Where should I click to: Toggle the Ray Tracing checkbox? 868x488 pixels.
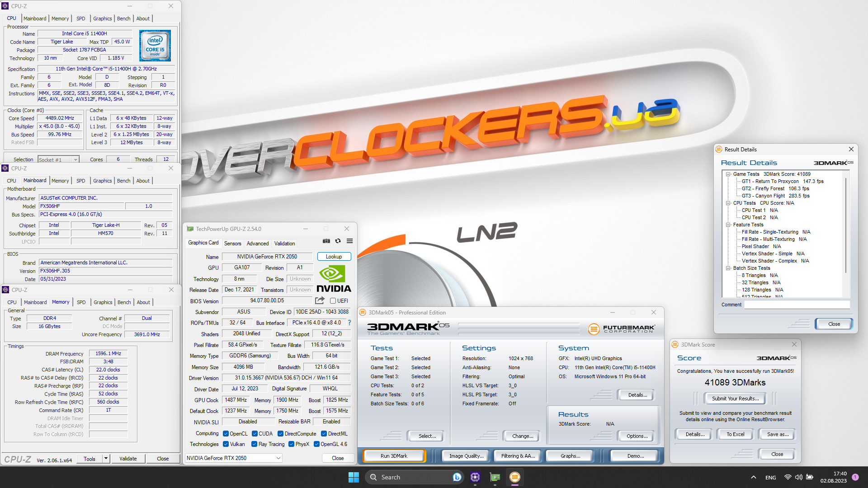254,444
